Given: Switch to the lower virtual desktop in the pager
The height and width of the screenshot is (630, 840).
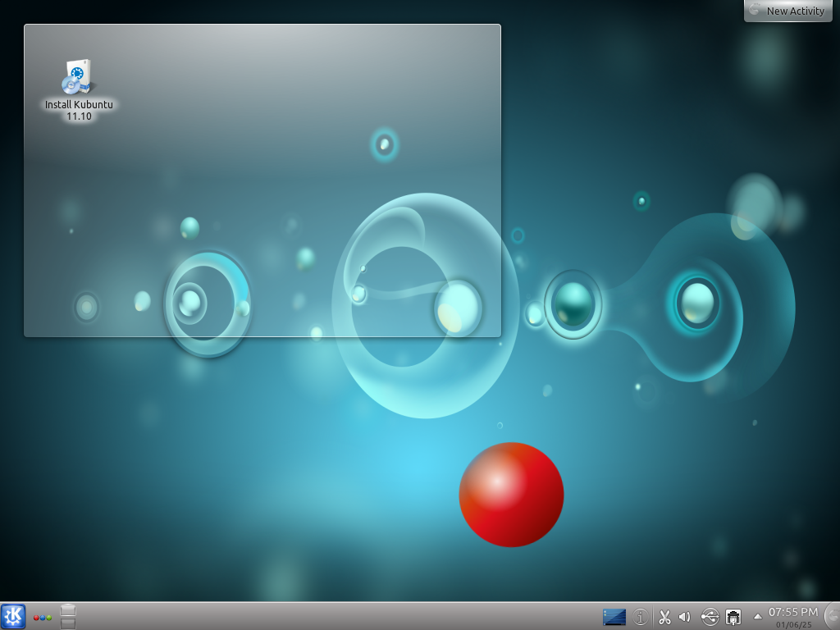Looking at the screenshot, I should point(68,623).
